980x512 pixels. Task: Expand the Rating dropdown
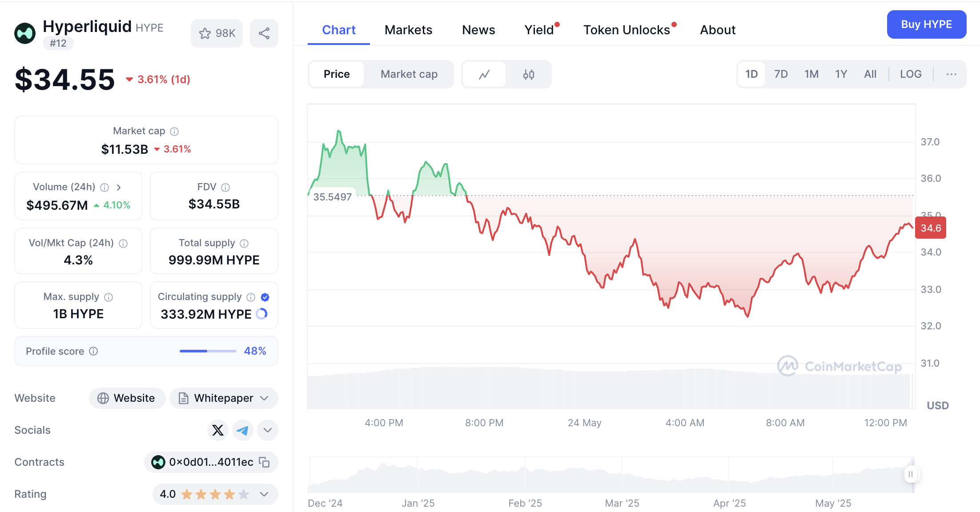tap(264, 494)
